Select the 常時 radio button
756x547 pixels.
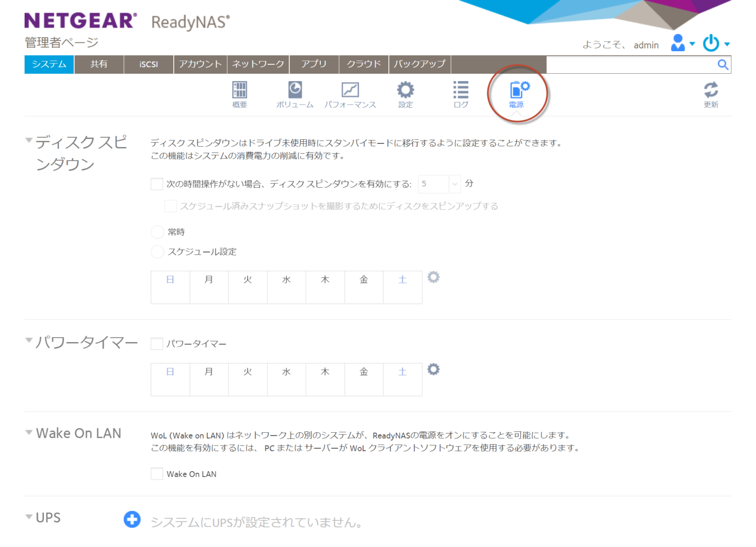[157, 231]
